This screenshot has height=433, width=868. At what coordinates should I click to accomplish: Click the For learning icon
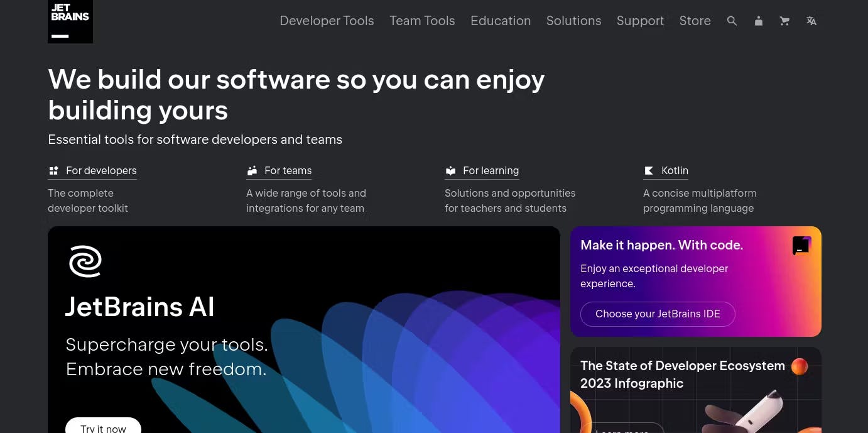[450, 170]
